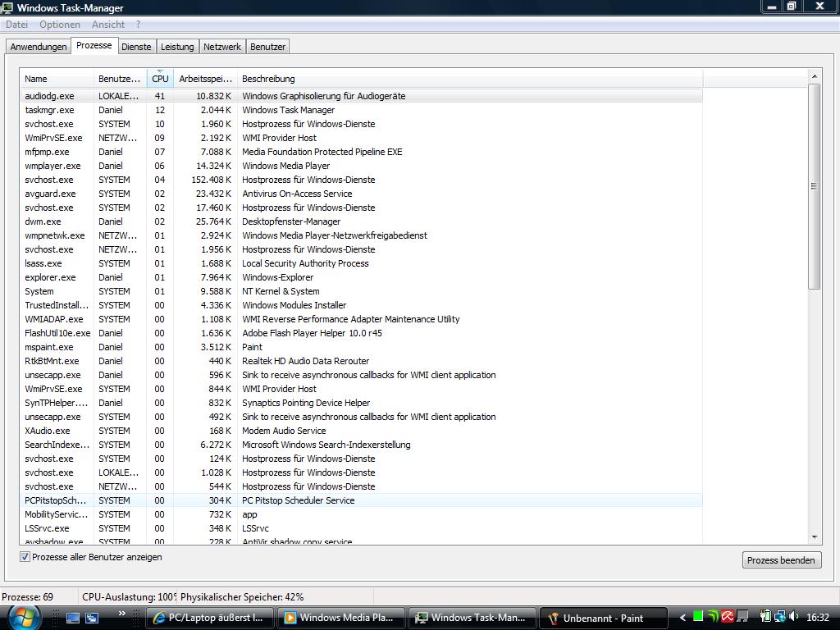Expand hidden tray icons with the arrow
This screenshot has height=630, width=840.
(x=682, y=618)
